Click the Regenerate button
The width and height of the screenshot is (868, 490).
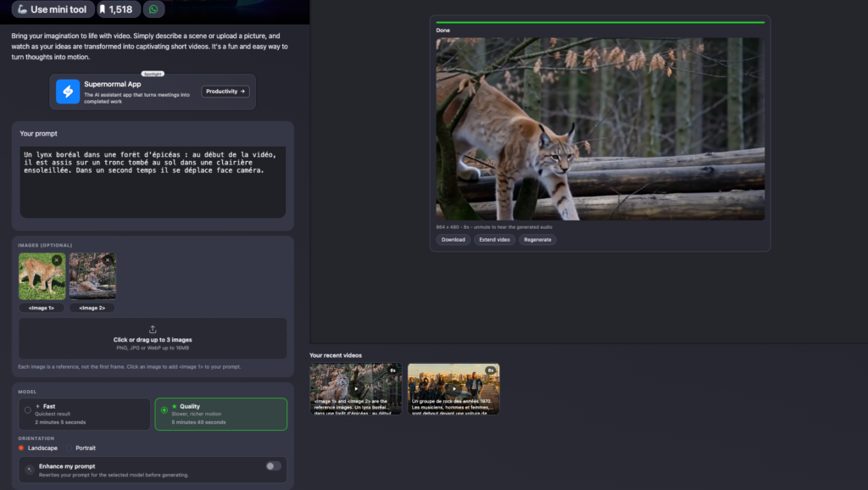click(x=537, y=240)
